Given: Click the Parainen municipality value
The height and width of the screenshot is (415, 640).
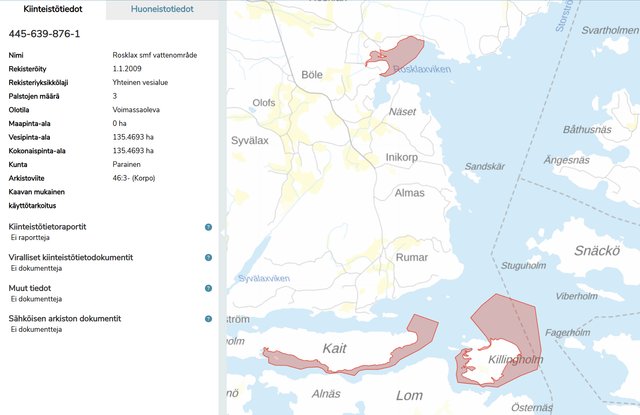Looking at the screenshot, I should click(x=127, y=164).
